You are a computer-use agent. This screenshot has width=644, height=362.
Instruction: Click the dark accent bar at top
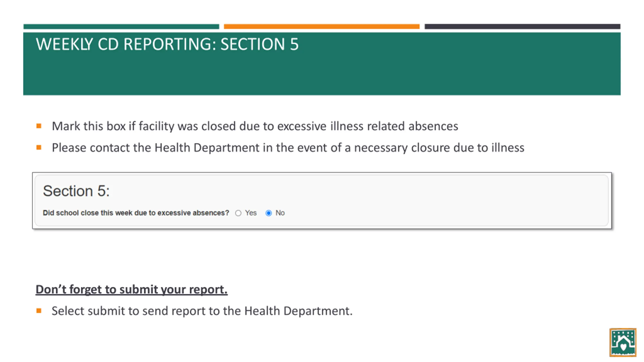522,26
